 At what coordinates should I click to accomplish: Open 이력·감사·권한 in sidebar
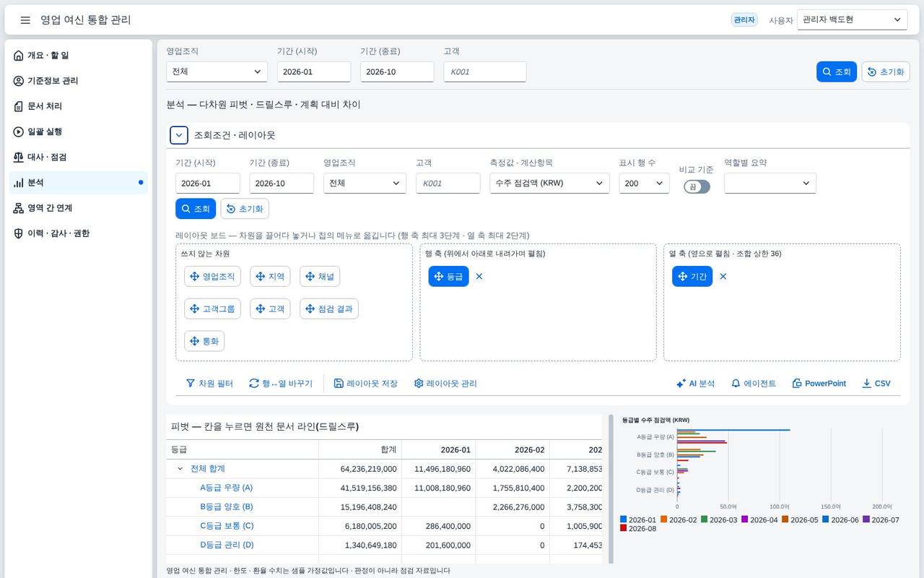(x=79, y=233)
